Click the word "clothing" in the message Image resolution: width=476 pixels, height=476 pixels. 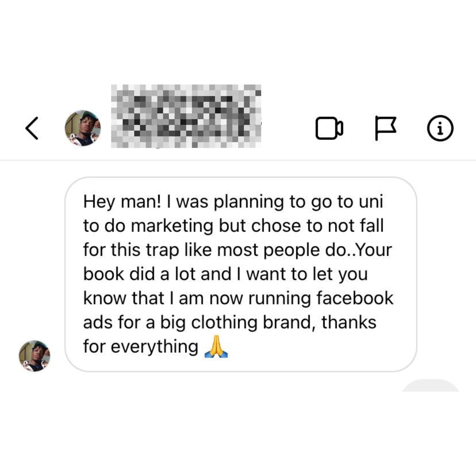[x=224, y=323]
